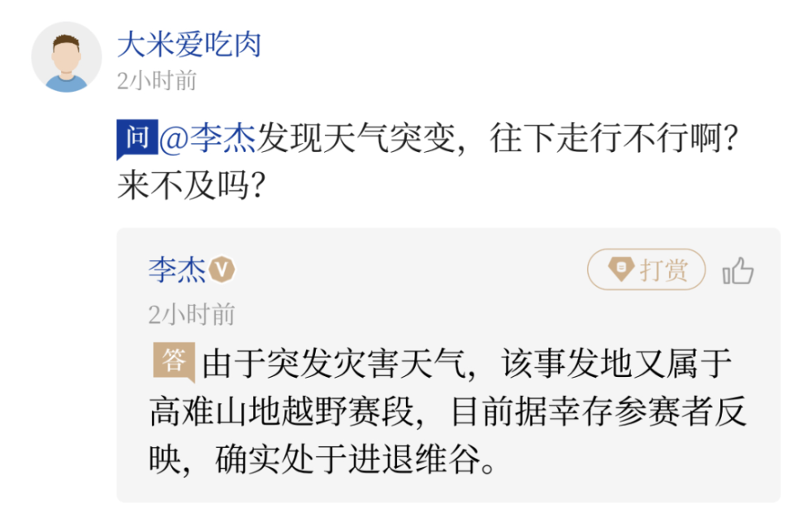
Task: Click the question timestamp below 大米爱吃肉
Action: click(x=157, y=81)
